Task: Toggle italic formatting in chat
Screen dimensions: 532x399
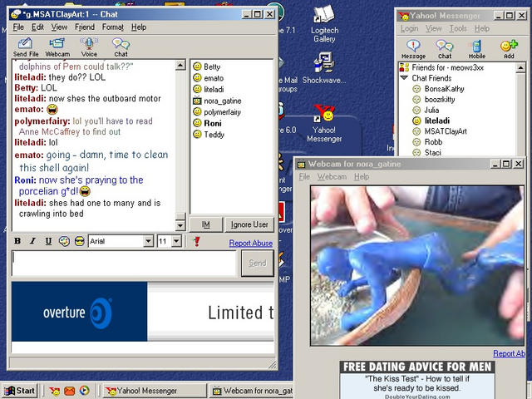Action: pos(32,241)
